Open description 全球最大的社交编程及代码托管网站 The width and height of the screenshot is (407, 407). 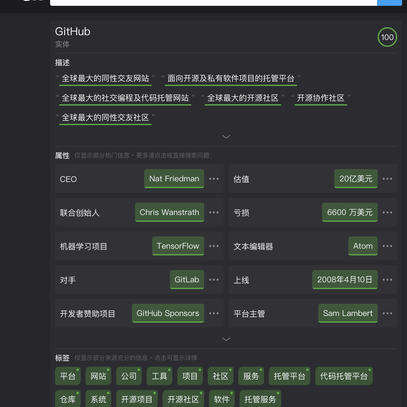(x=125, y=98)
